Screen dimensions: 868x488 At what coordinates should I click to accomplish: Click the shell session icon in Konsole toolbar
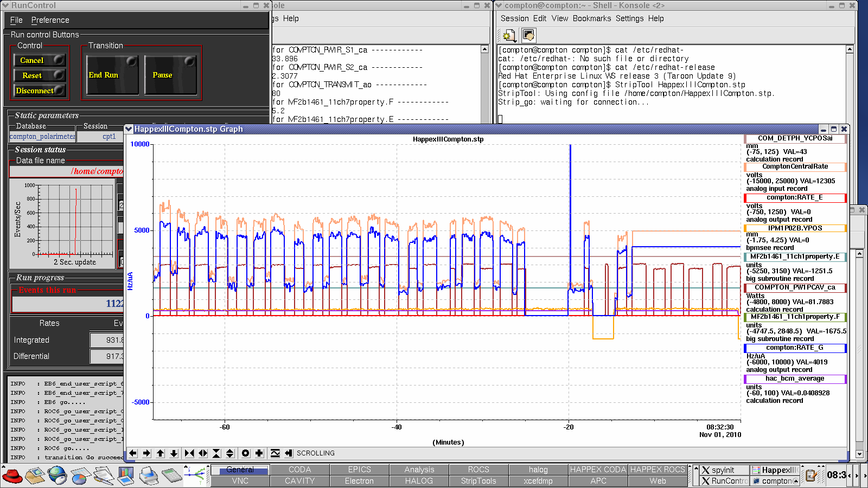pyautogui.click(x=529, y=36)
